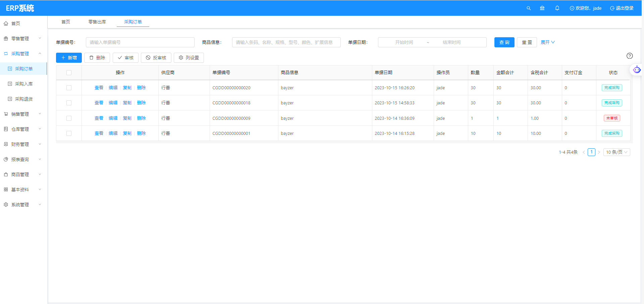Expand the 财务管理 menu chevron
The image size is (644, 304).
40,144
